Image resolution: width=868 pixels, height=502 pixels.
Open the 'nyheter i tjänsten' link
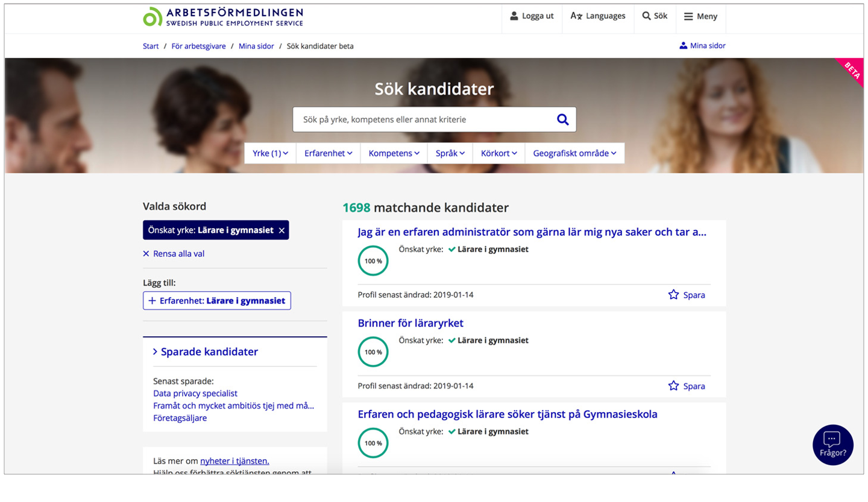click(x=234, y=461)
